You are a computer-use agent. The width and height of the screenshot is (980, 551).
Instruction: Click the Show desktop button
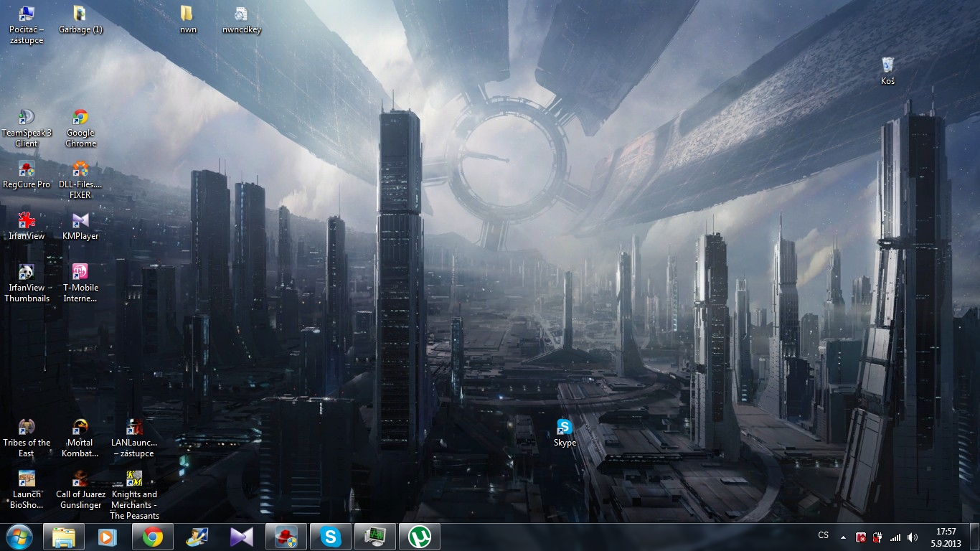point(976,537)
